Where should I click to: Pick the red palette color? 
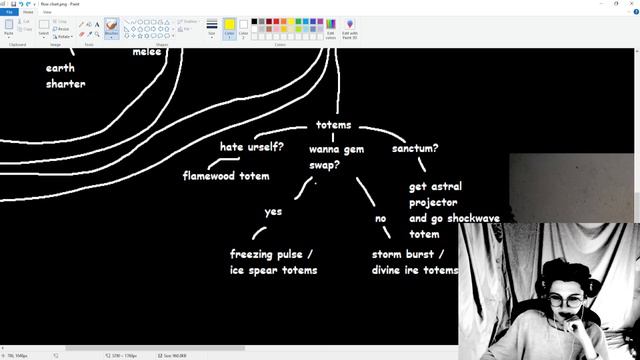(x=276, y=22)
